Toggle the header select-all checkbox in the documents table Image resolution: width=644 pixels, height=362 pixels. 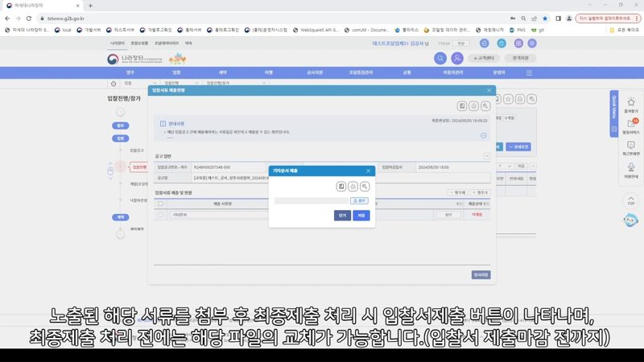pyautogui.click(x=160, y=204)
